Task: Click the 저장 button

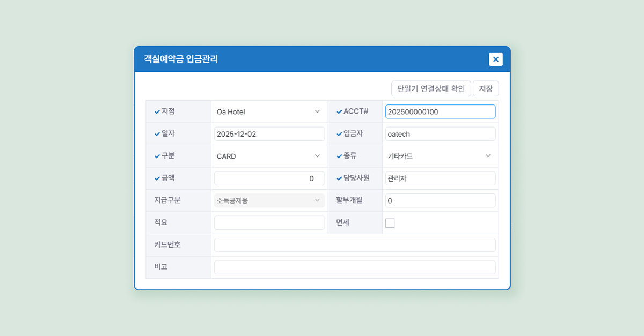Action: (486, 88)
